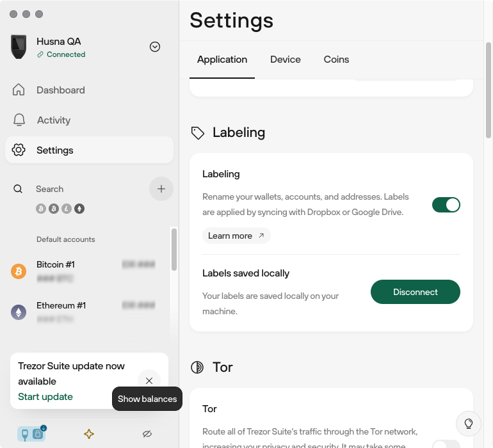Click the Tor section icon

197,367
